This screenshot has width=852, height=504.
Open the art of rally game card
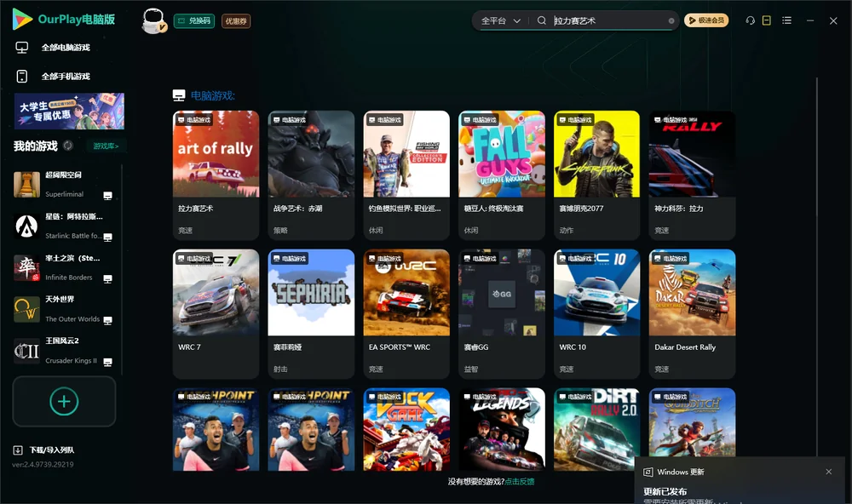point(216,175)
